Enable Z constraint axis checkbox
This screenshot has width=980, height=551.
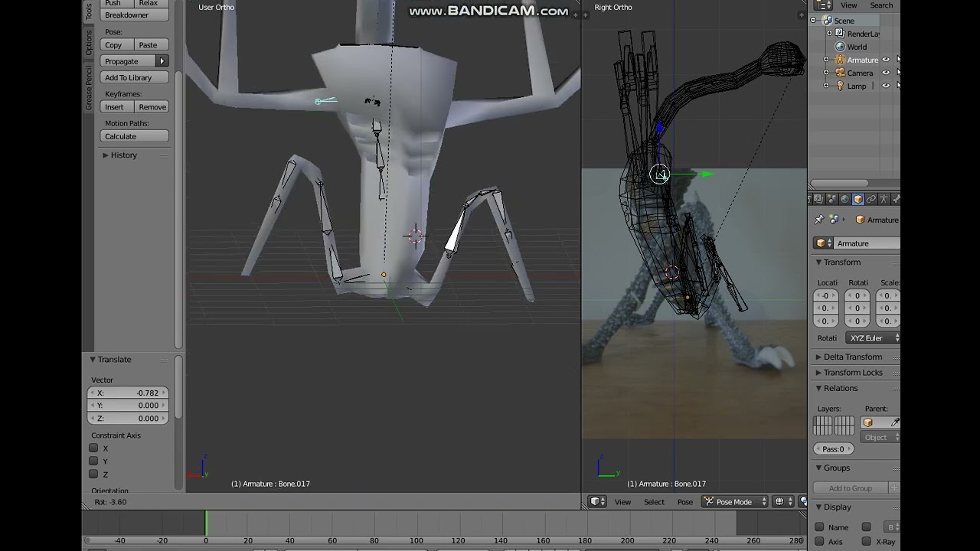(93, 474)
